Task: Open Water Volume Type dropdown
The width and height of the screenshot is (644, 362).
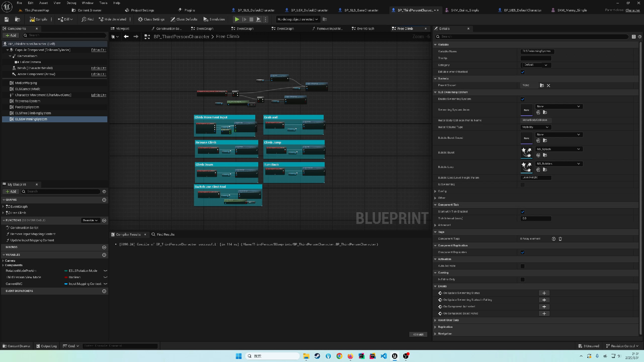Action: click(536, 127)
